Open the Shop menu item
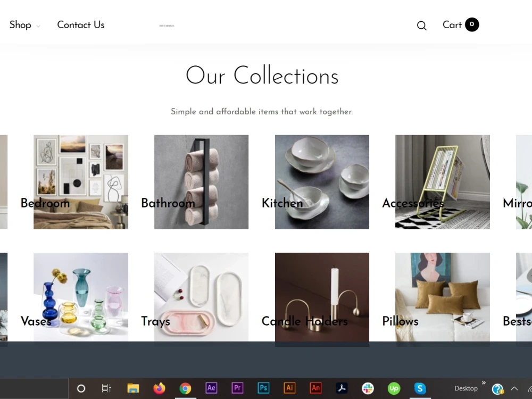Screen dimensions: 532x399 pos(20,25)
